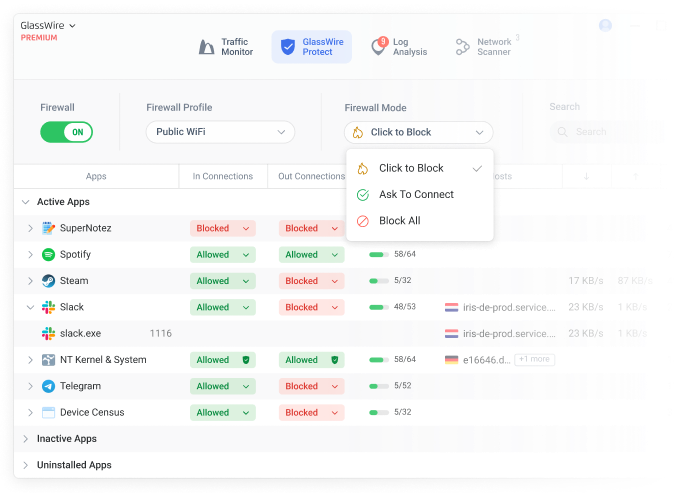Click the GlassWire app menu button

pos(48,25)
